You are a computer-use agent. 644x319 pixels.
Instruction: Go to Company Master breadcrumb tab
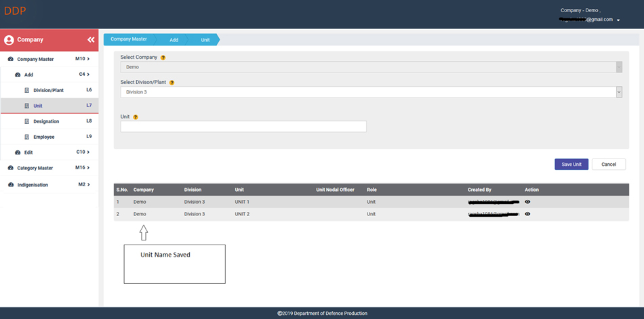pyautogui.click(x=129, y=39)
